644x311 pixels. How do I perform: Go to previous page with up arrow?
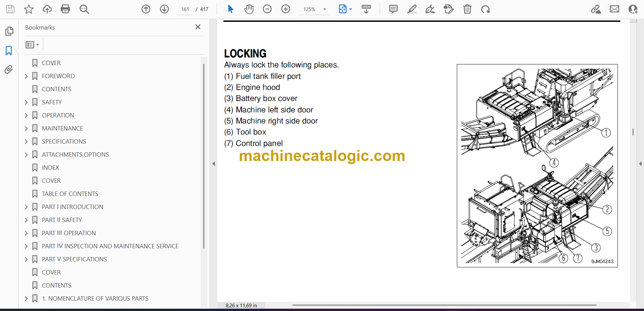pyautogui.click(x=146, y=9)
